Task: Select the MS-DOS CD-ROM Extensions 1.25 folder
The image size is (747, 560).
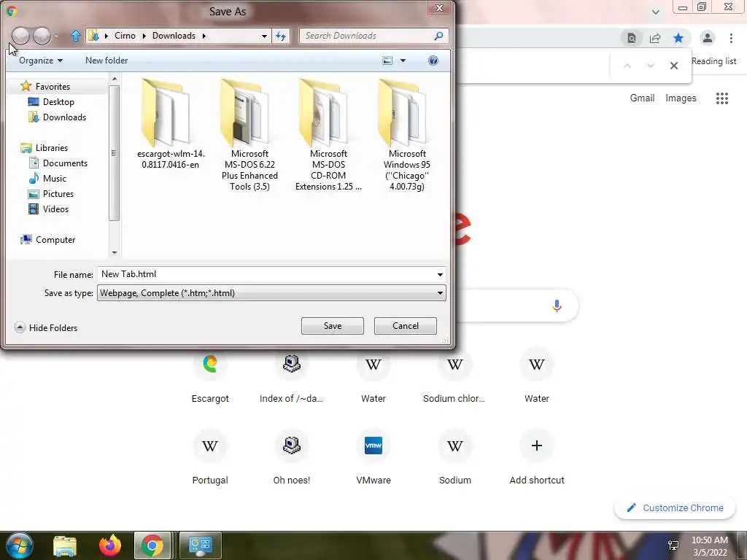Action: coord(328,135)
